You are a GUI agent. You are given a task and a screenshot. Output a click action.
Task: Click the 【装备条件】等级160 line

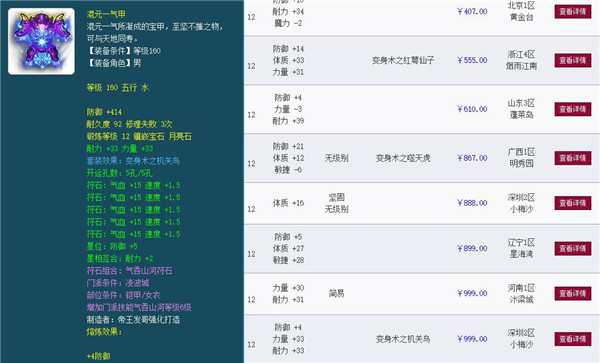coord(124,51)
